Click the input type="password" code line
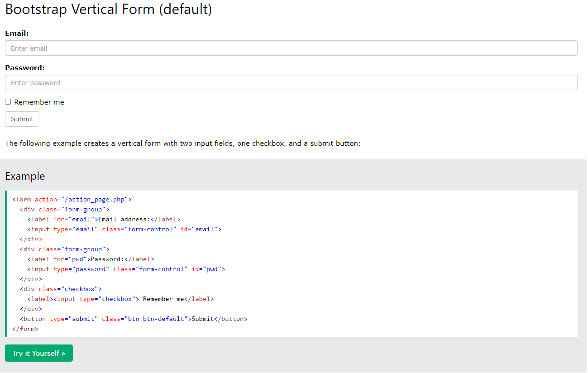Screen dimensions: 588x373 pos(126,269)
